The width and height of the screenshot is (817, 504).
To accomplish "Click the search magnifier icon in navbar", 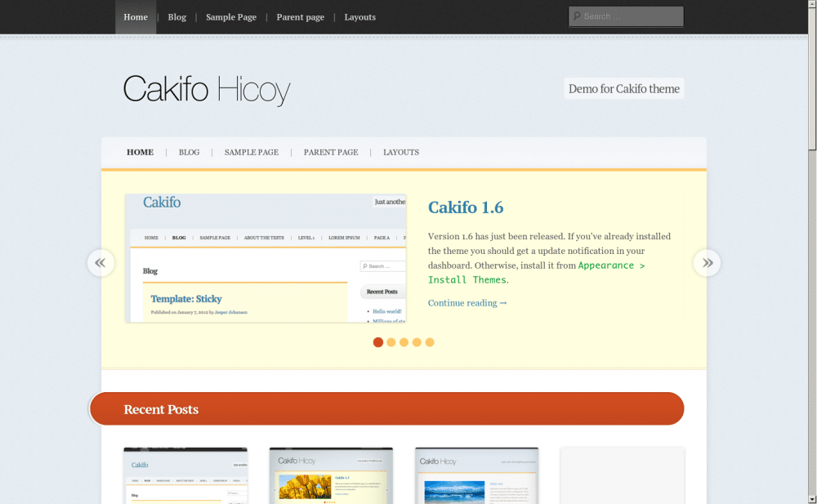I will click(577, 16).
